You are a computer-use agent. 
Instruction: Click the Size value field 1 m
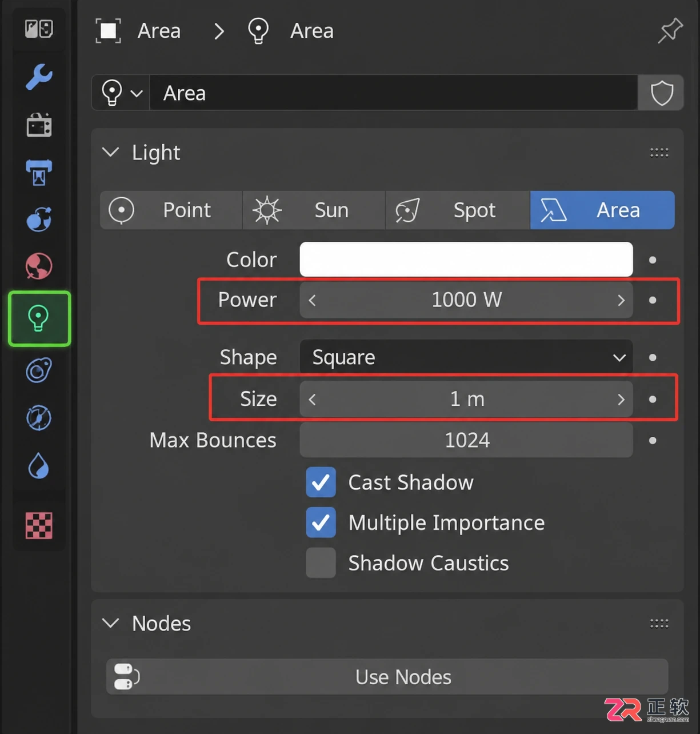(x=466, y=398)
